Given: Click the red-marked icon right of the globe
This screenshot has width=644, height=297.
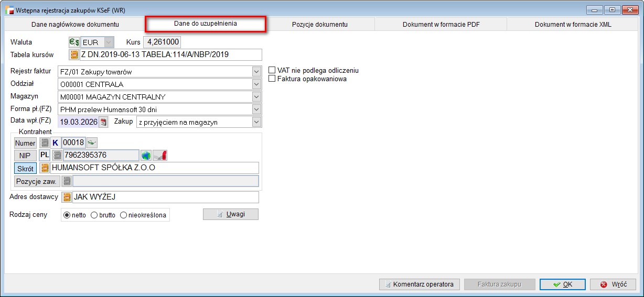Looking at the screenshot, I should 160,155.
